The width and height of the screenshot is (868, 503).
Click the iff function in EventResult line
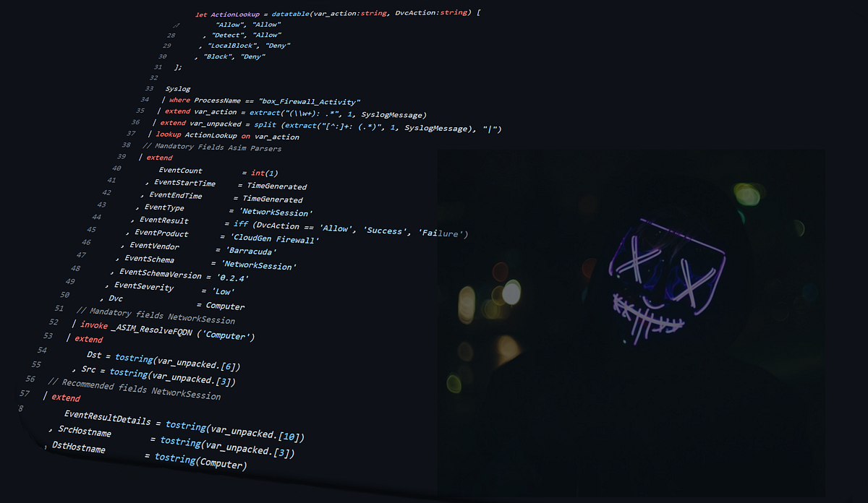click(241, 224)
